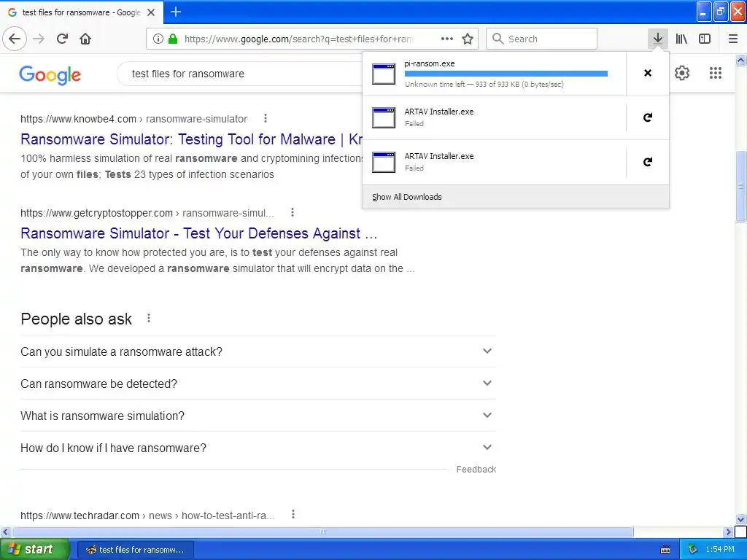Click the Firefox taskbar button
Viewport: 747px width, 560px height.
[x=135, y=550]
